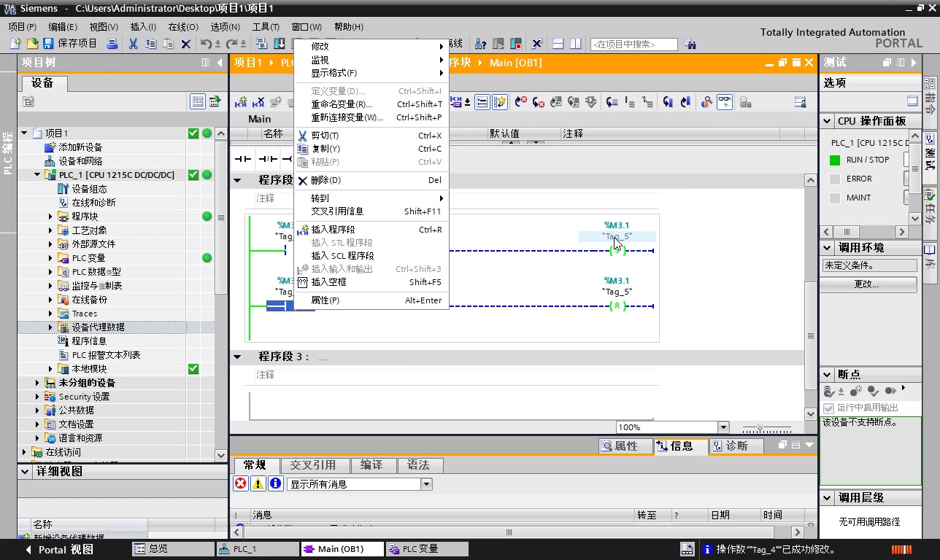Open the 修改 submenu in context menu
The height and width of the screenshot is (560, 940).
[371, 47]
